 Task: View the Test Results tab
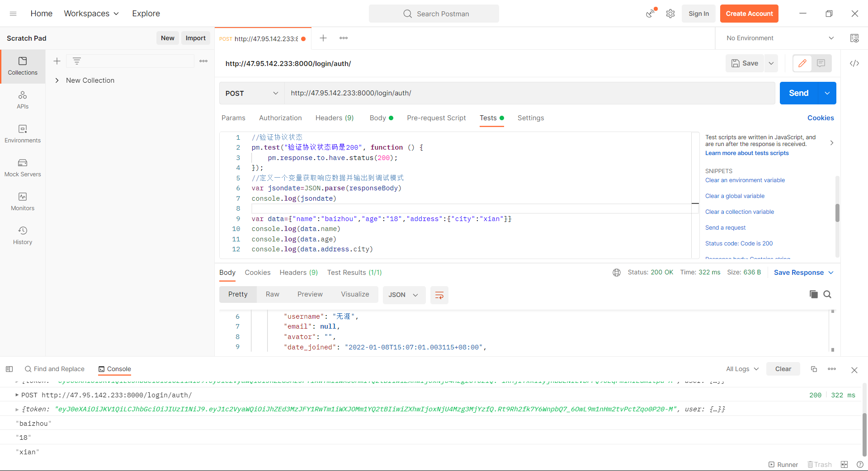coord(354,273)
